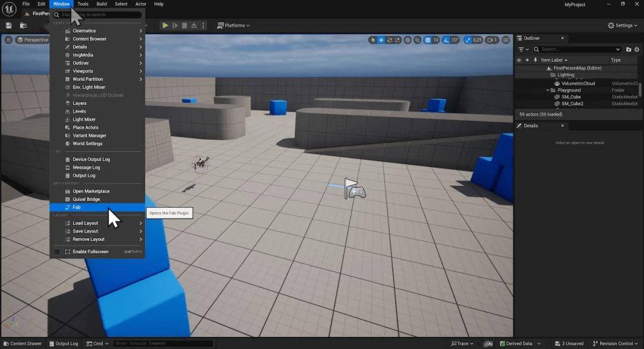Click the camera speed icon in viewport
The image size is (644, 349).
pyautogui.click(x=491, y=40)
